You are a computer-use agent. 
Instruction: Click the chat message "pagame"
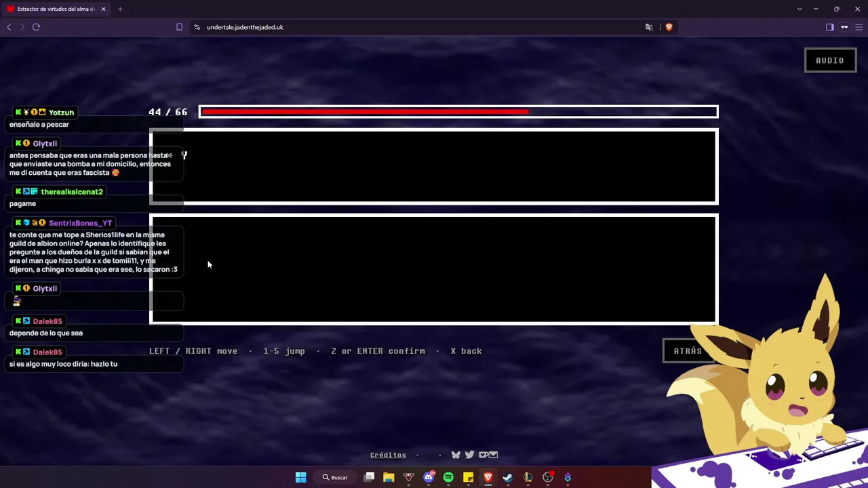coord(22,203)
